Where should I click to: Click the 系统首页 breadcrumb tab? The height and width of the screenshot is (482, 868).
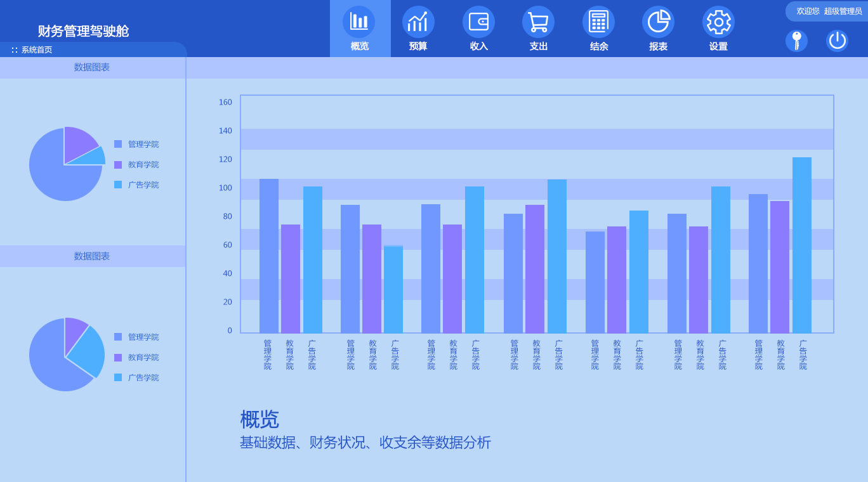36,50
